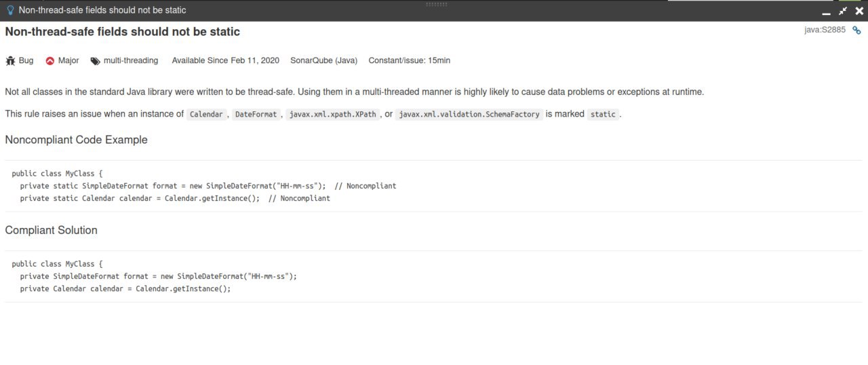Minimize the rule description panel
The height and width of the screenshot is (365, 868).
tap(827, 12)
